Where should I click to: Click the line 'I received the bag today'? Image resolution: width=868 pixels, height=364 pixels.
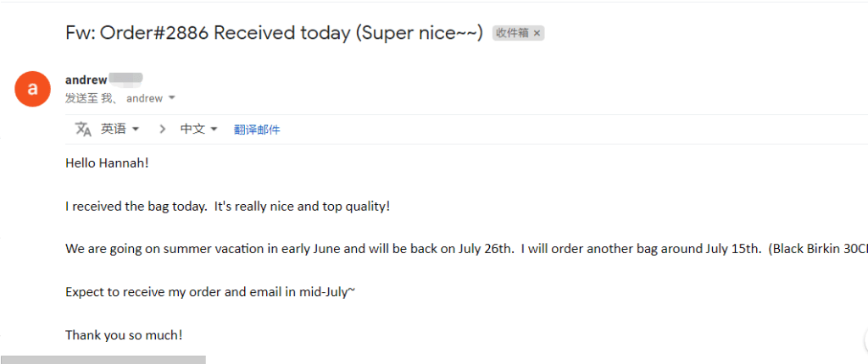pos(227,207)
